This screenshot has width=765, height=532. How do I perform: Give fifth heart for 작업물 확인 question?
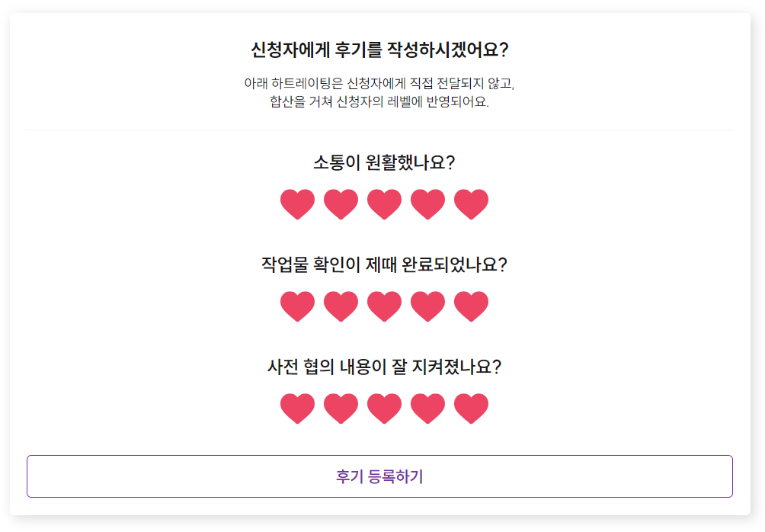(471, 306)
